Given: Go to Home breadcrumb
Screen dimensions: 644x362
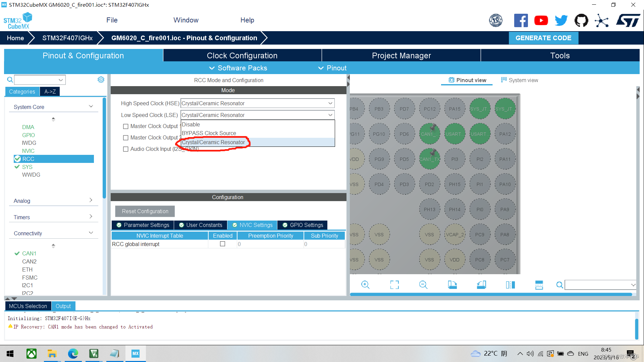Looking at the screenshot, I should click(x=15, y=38).
